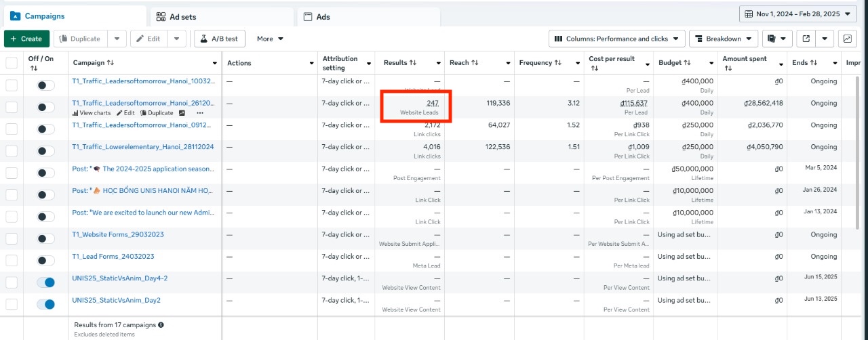Open the charts view icon in toolbar
868x340 pixels.
click(847, 39)
